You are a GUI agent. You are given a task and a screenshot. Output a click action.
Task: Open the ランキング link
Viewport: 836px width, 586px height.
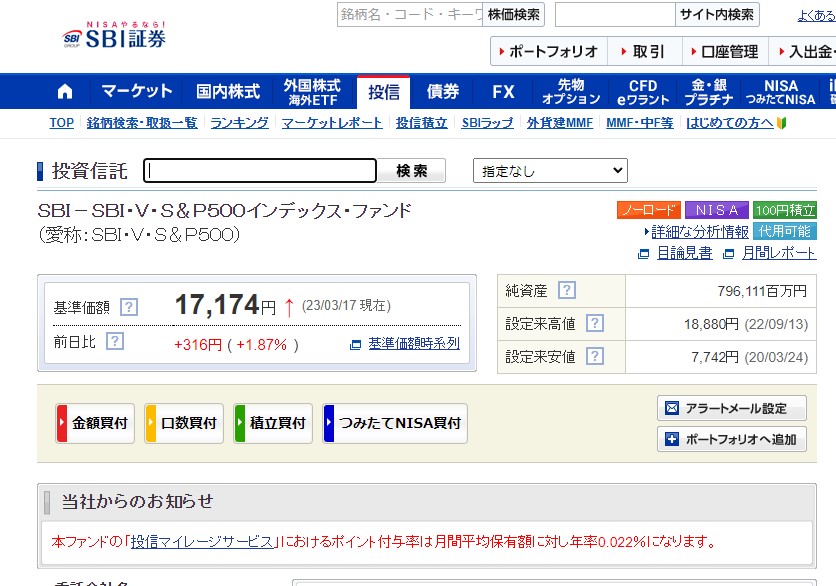coord(239,123)
